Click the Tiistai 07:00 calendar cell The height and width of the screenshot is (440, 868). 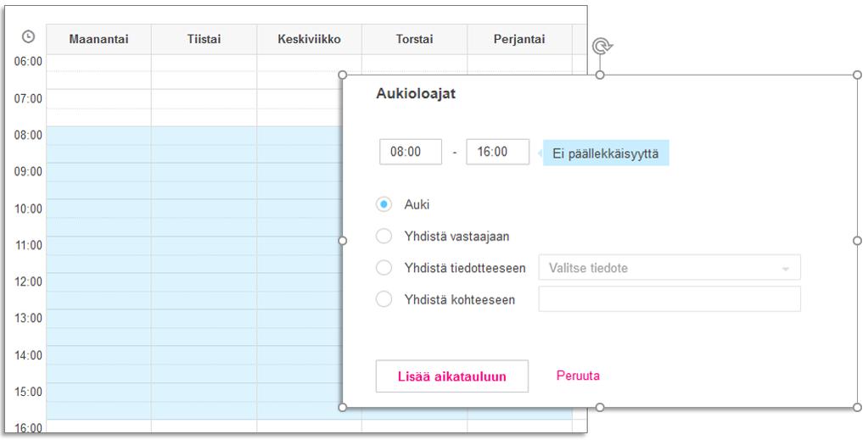point(204,108)
